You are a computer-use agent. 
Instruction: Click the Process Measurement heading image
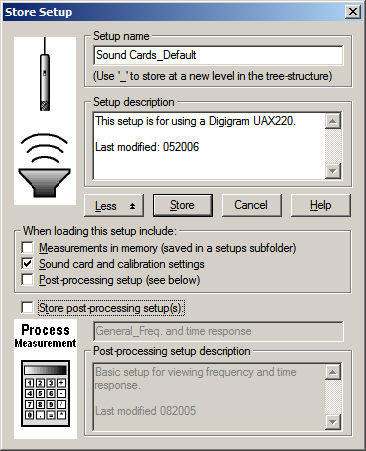click(x=45, y=336)
